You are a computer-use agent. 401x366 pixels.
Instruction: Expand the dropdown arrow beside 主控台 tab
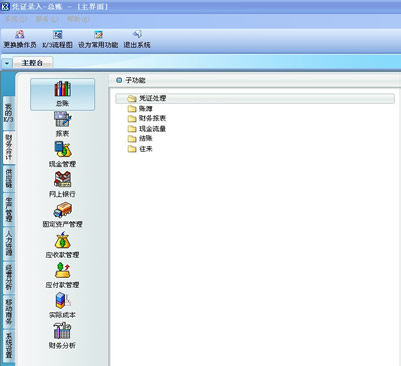[x=7, y=63]
